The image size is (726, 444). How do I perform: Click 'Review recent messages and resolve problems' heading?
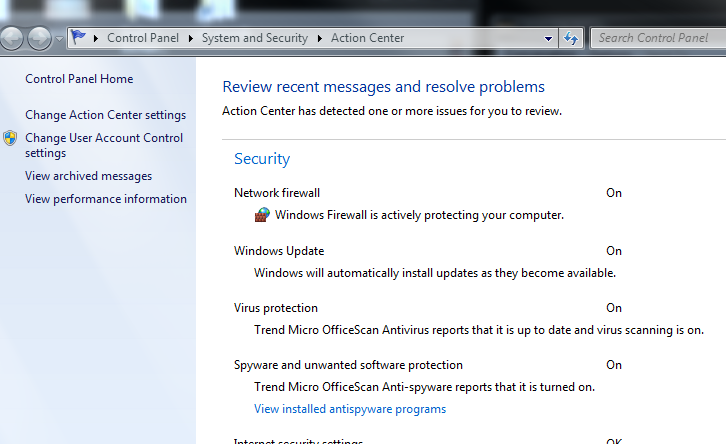click(x=383, y=87)
